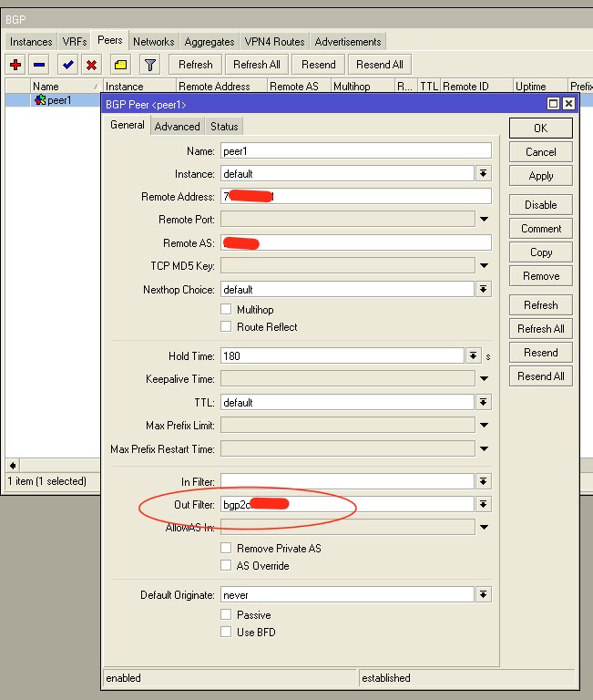The width and height of the screenshot is (593, 700).
Task: Click the Name input field
Action: pos(356,150)
